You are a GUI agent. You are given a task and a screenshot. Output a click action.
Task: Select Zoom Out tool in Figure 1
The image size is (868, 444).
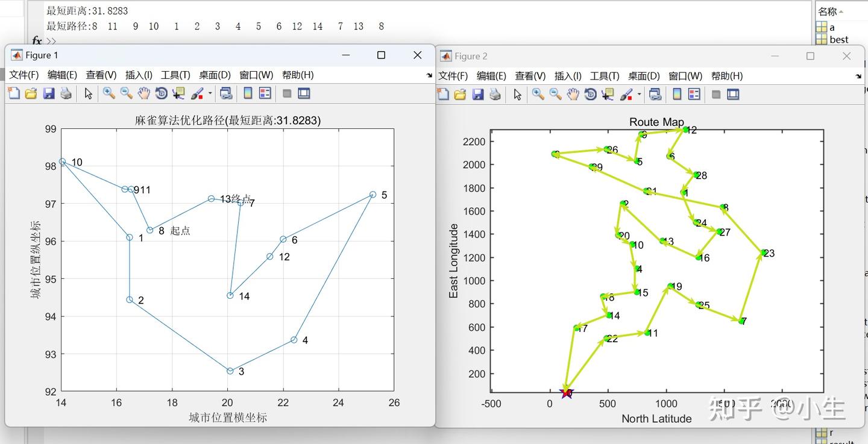pyautogui.click(x=127, y=93)
